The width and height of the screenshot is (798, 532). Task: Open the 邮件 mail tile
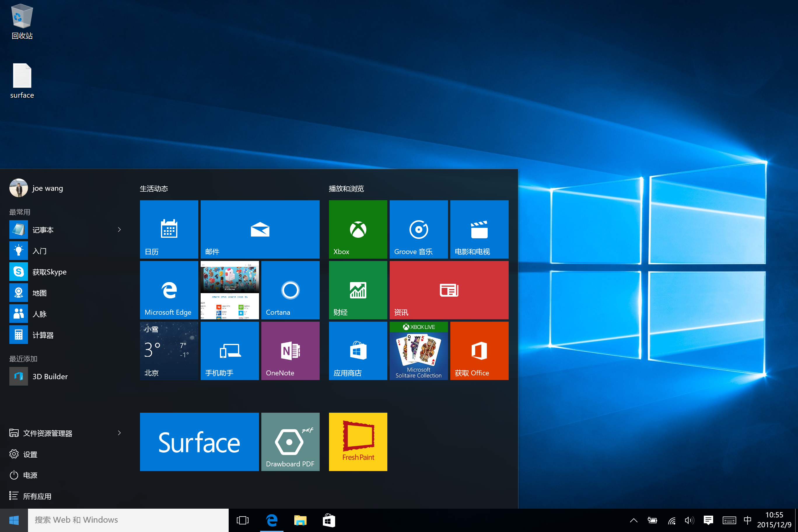click(260, 229)
